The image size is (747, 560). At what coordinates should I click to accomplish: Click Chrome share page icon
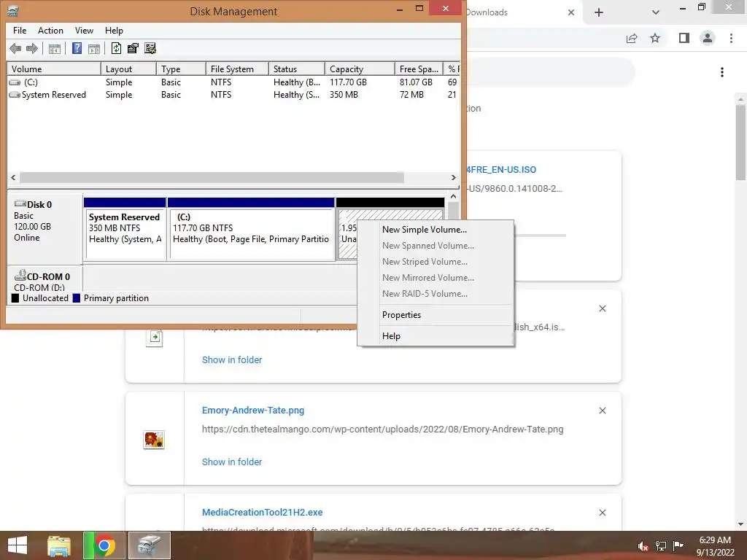[632, 38]
